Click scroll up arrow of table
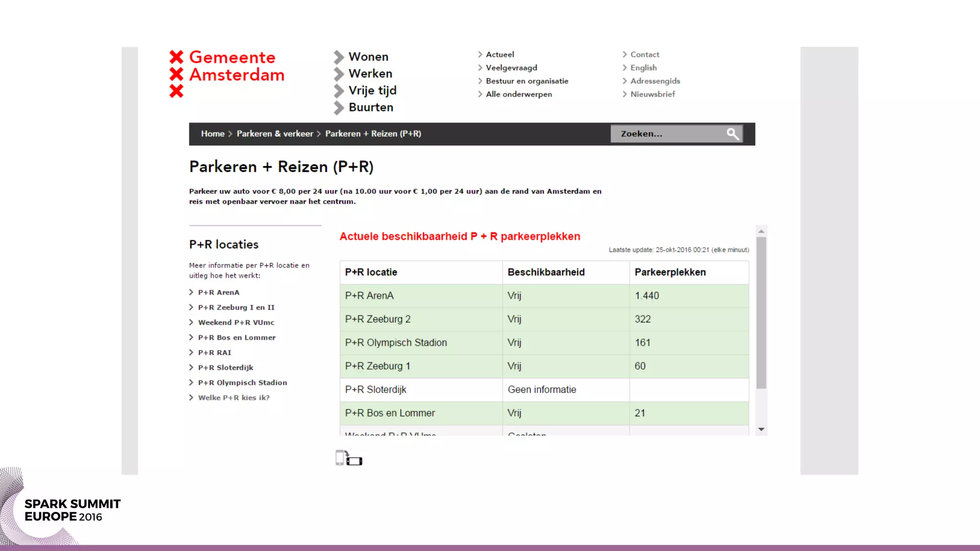 click(x=761, y=231)
